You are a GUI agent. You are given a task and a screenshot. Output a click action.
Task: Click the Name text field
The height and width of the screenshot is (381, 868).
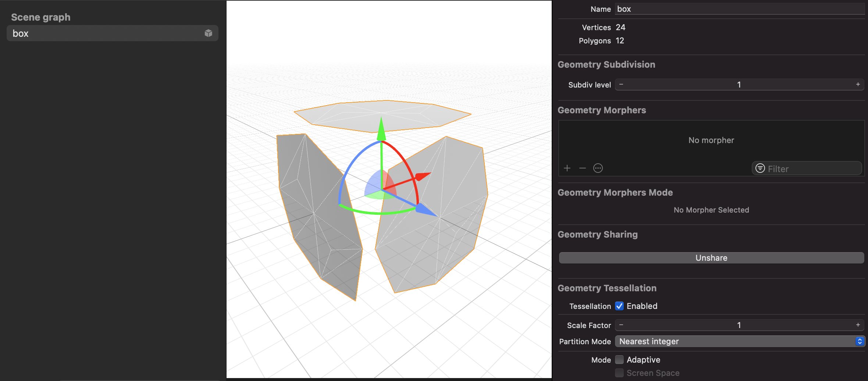tap(739, 9)
